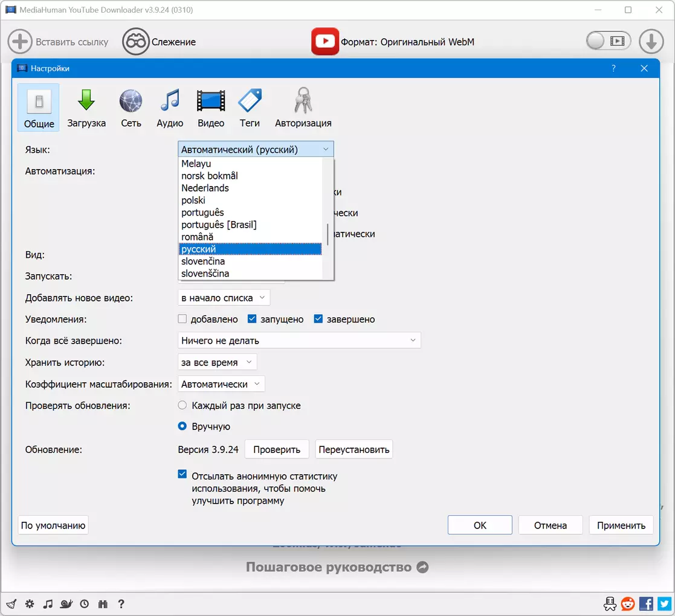
Task: Check the добавлено notification checkbox
Action: click(x=182, y=319)
